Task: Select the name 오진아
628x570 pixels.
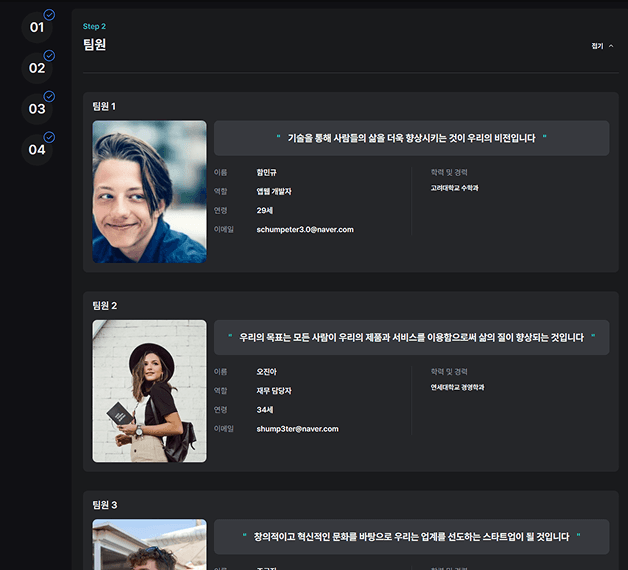Action: coord(266,372)
